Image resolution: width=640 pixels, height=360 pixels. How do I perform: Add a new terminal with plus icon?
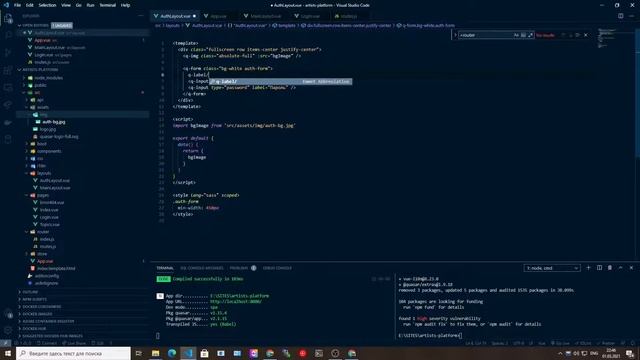(588, 268)
